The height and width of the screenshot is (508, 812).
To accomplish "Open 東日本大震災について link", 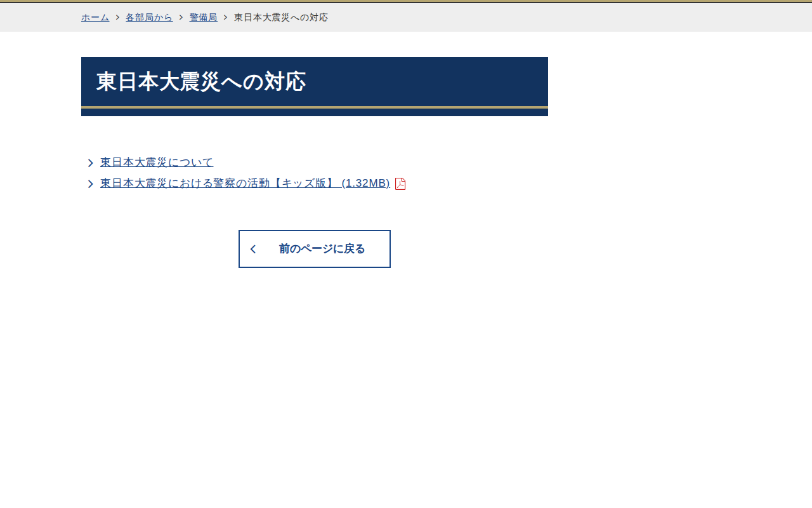I will click(157, 163).
